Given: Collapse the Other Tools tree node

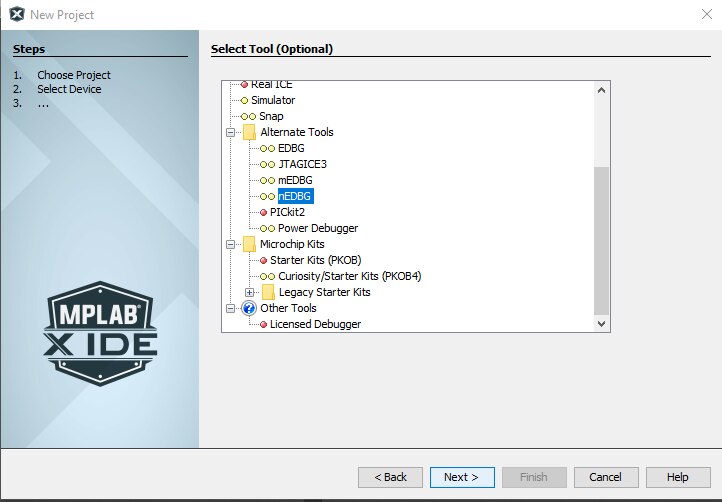Looking at the screenshot, I should point(231,309).
